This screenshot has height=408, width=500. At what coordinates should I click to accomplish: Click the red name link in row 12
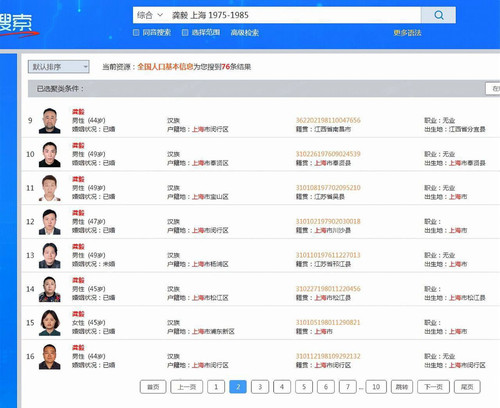[x=78, y=213]
